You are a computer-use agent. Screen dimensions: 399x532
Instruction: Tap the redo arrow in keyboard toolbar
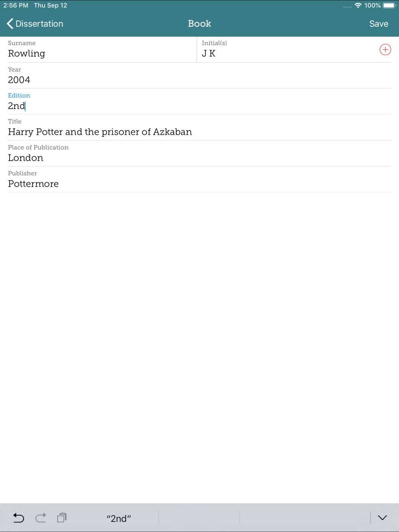point(41,518)
